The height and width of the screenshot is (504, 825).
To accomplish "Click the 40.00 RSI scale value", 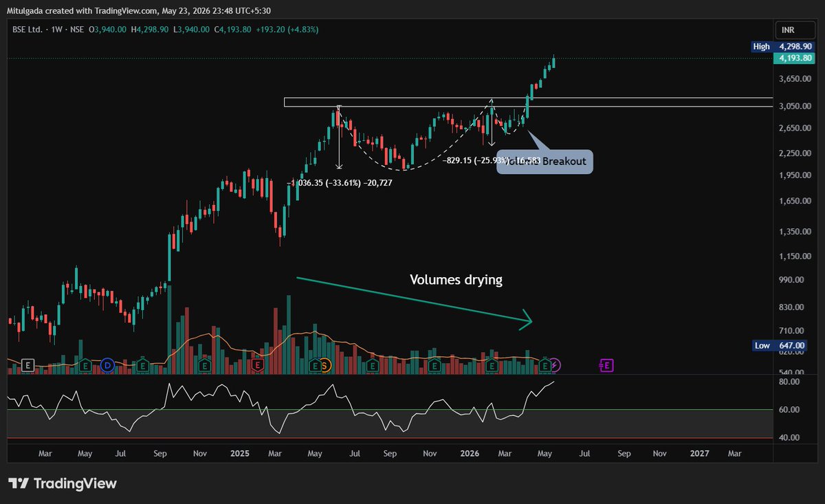I will [x=791, y=438].
